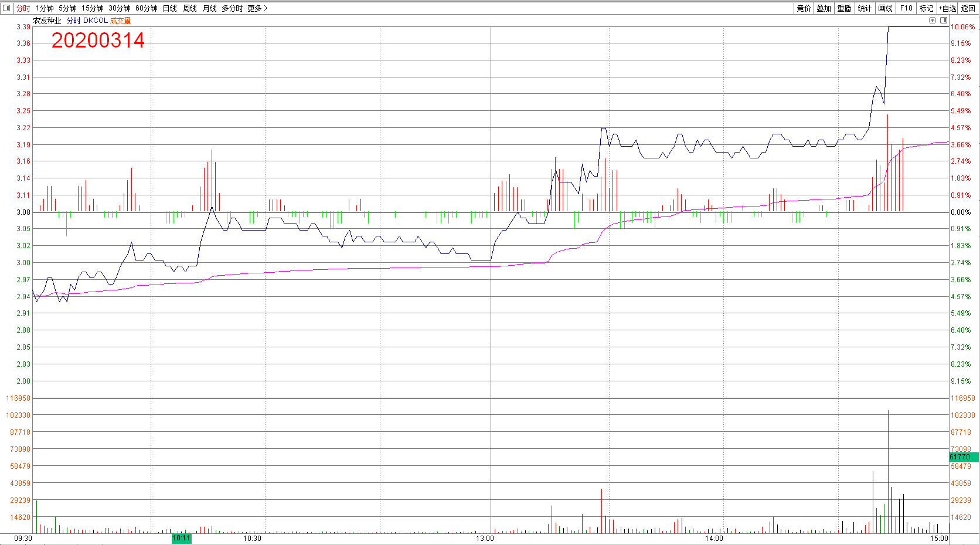
Task: Activate the 画线 drawing tool
Action: point(885,8)
